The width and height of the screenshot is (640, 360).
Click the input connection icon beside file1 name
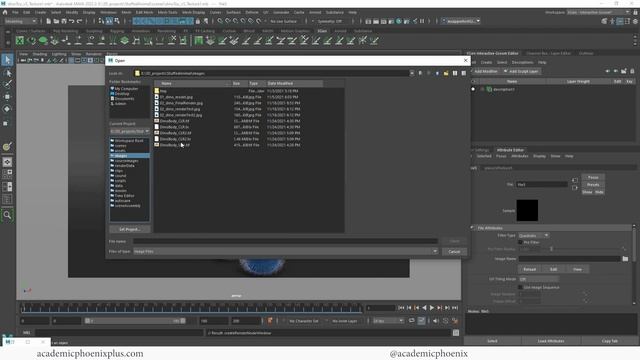coord(575,180)
